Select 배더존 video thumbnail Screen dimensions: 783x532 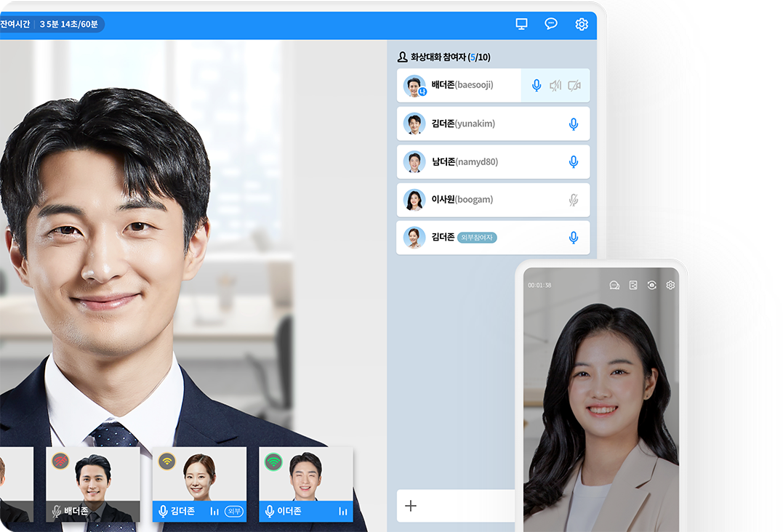pyautogui.click(x=93, y=484)
